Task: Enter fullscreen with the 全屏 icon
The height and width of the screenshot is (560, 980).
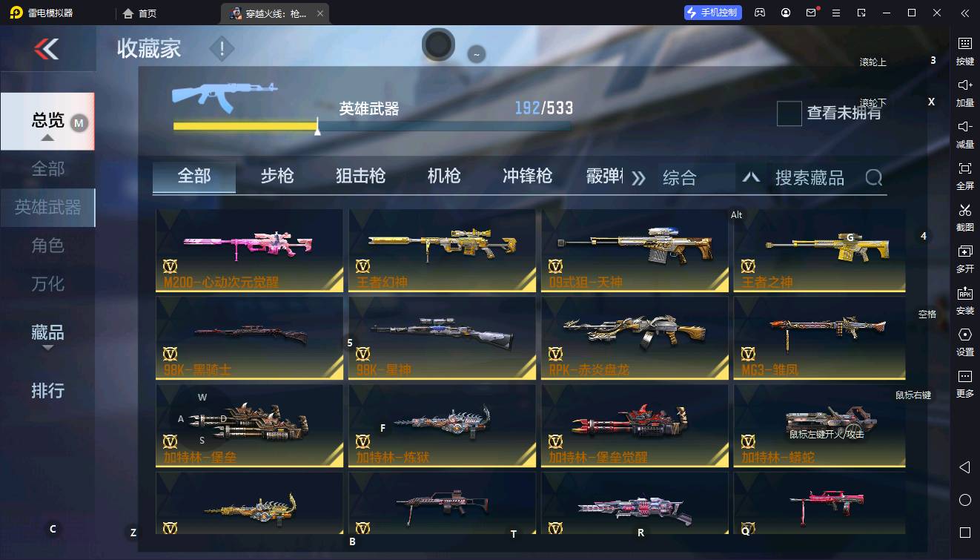Action: pos(965,175)
